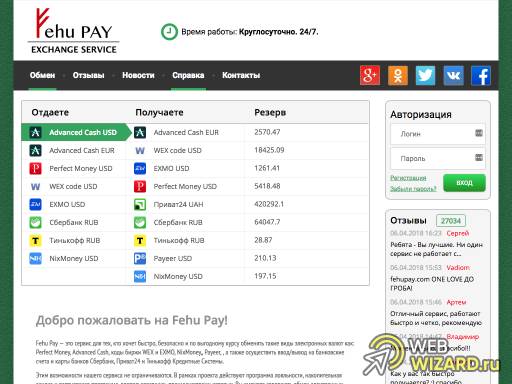
Task: Click the keyboard icon in Логин field
Action: [x=479, y=133]
